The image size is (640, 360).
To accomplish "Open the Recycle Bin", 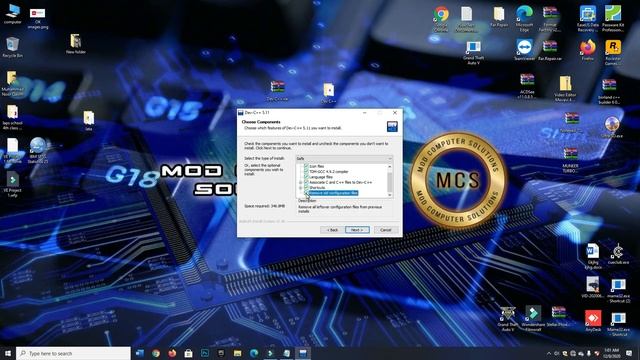I will [12, 47].
